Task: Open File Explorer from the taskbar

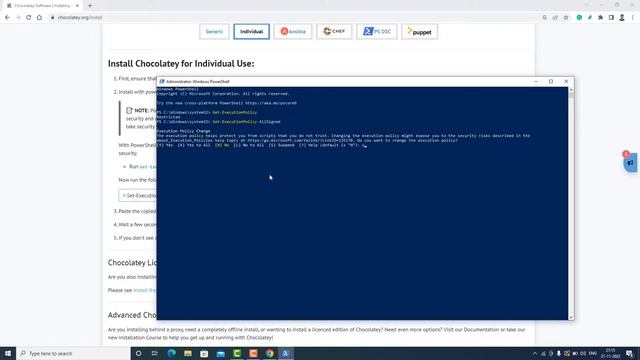Action: (188, 353)
